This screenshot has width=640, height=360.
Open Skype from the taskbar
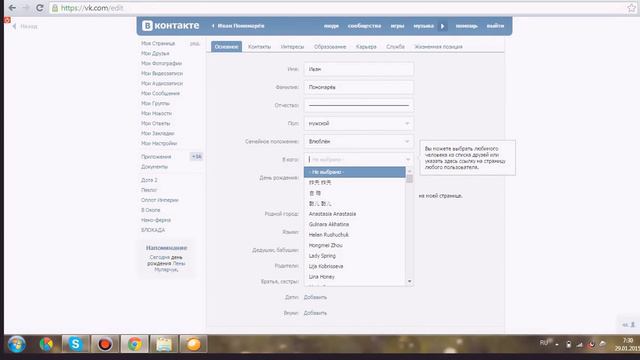click(76, 344)
